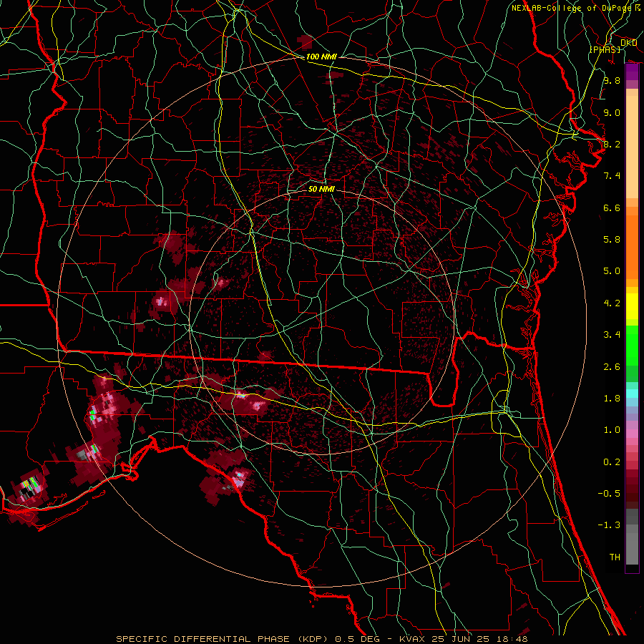Pick the cyan band of the color scale
Viewport: 644px width, 644px height.
tap(632, 394)
